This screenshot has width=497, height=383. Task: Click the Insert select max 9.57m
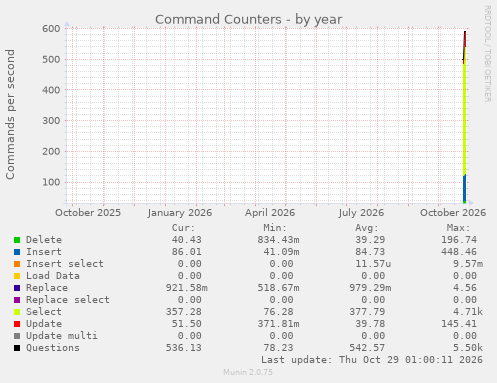click(x=468, y=264)
